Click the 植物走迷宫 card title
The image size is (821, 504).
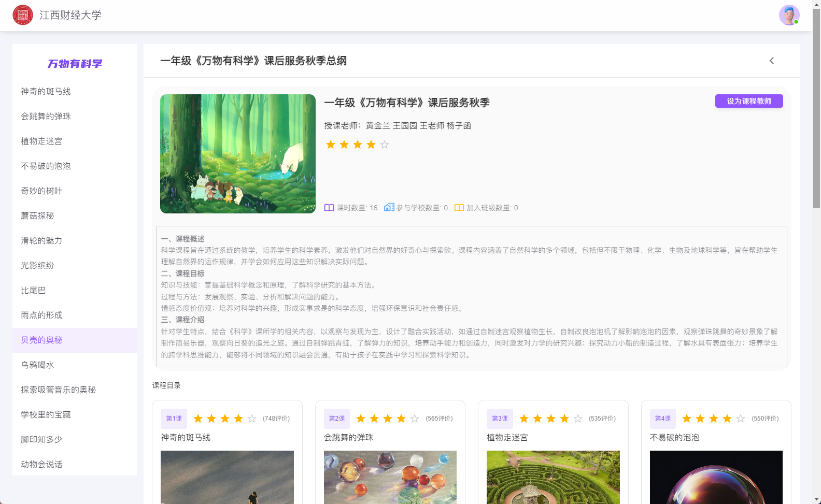coord(507,438)
